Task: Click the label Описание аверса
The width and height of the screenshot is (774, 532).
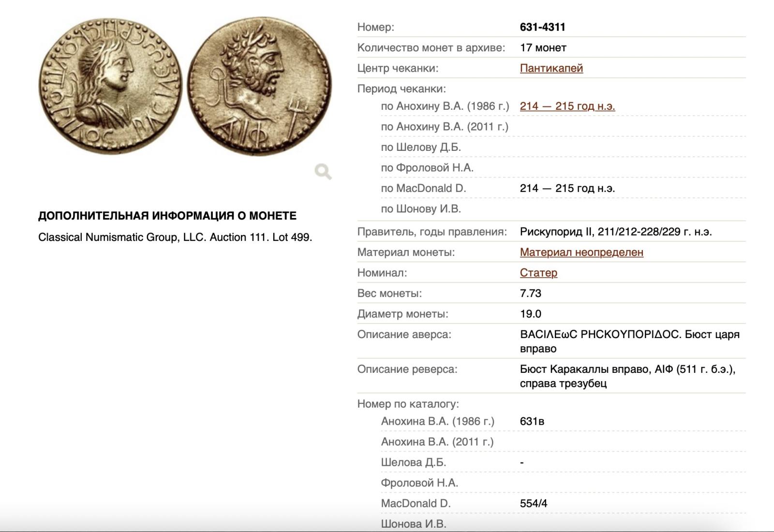Action: (404, 334)
